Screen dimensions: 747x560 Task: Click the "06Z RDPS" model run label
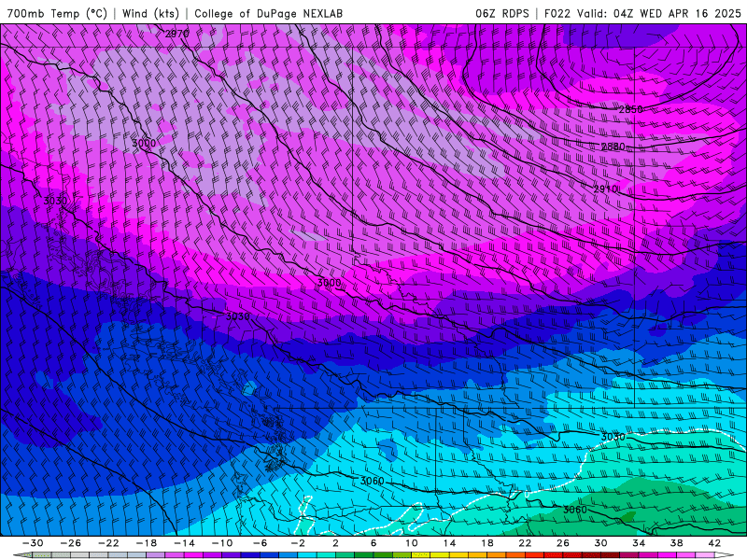pos(501,13)
